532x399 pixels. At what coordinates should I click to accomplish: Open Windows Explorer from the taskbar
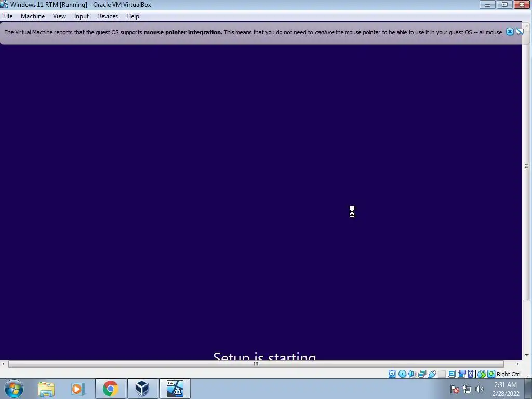click(46, 389)
